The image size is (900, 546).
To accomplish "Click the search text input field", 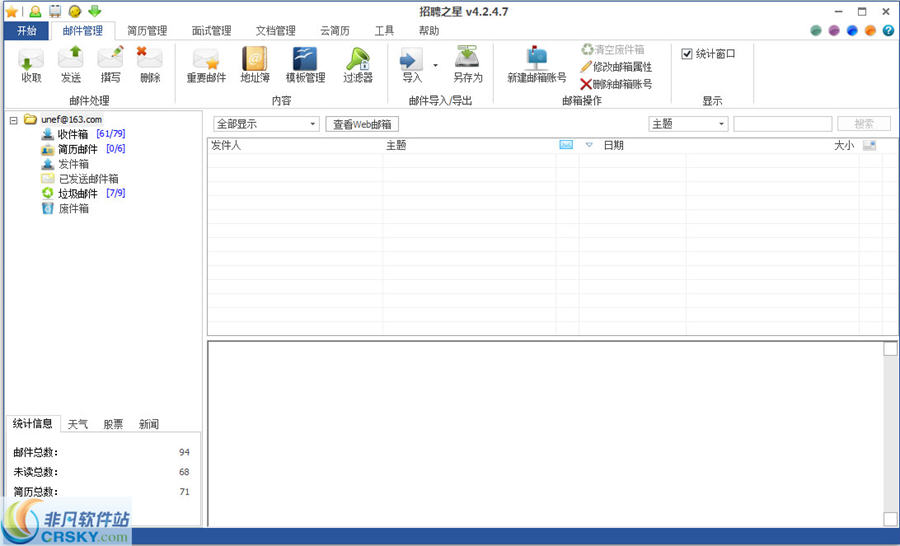I will pyautogui.click(x=783, y=124).
